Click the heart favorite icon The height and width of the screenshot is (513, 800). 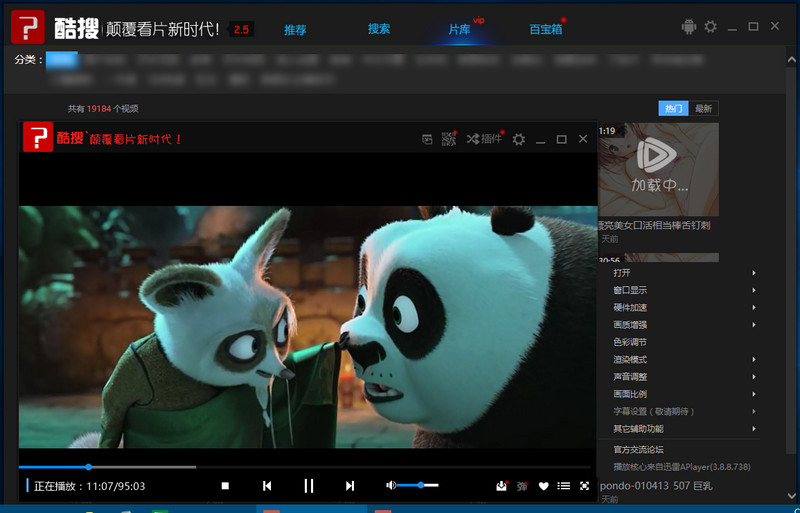(544, 486)
